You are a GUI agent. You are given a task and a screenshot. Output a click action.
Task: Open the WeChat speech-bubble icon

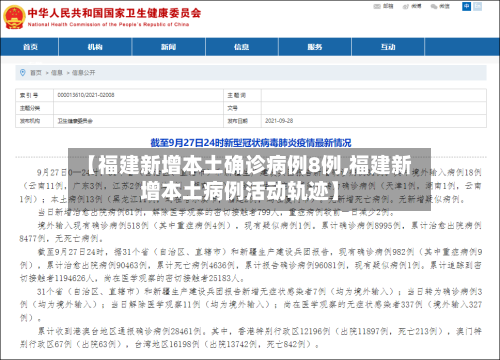434,6
